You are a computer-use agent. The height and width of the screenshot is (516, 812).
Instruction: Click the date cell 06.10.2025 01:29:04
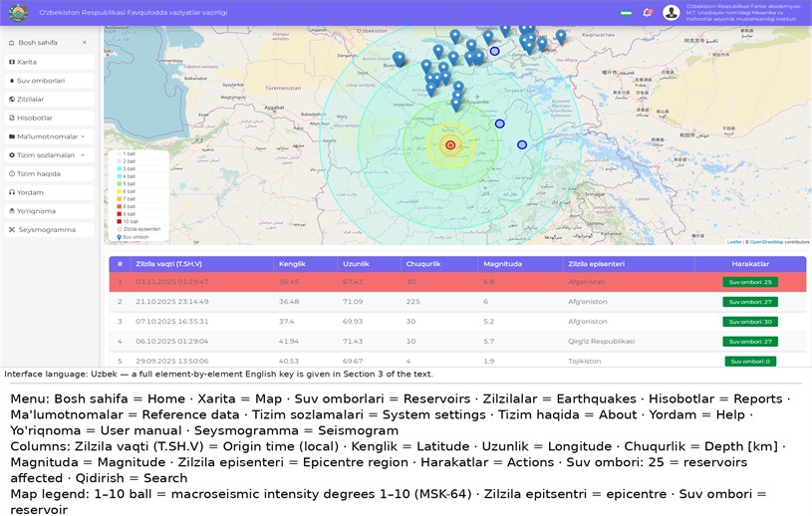172,342
